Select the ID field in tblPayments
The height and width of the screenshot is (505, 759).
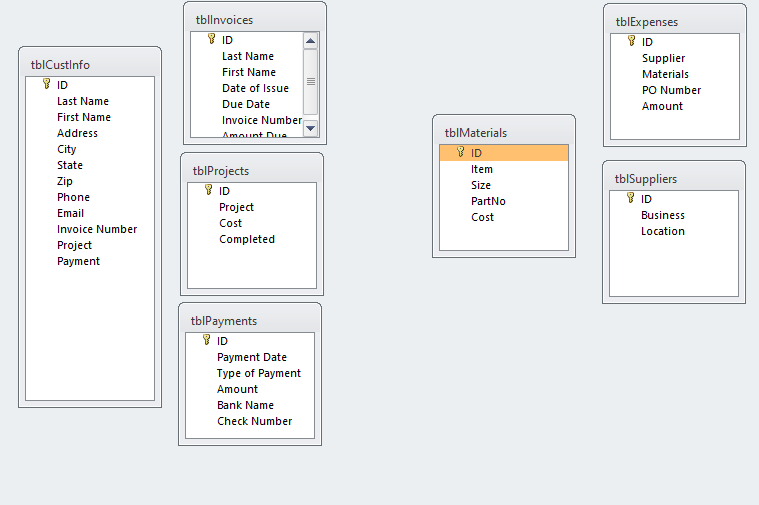point(250,341)
